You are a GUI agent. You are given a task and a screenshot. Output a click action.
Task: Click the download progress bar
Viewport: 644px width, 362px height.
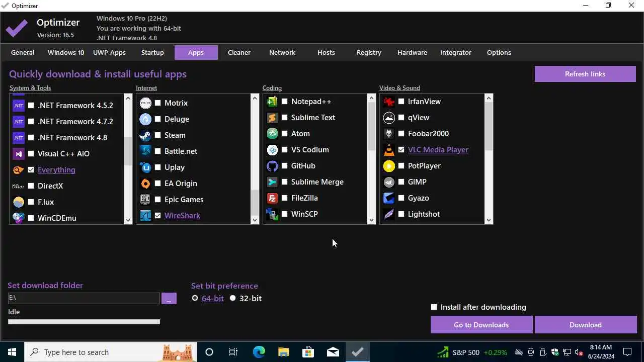click(x=84, y=322)
